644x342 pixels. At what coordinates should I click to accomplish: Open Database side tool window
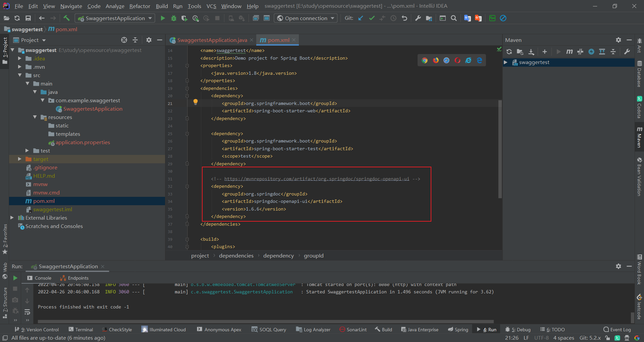pyautogui.click(x=639, y=74)
